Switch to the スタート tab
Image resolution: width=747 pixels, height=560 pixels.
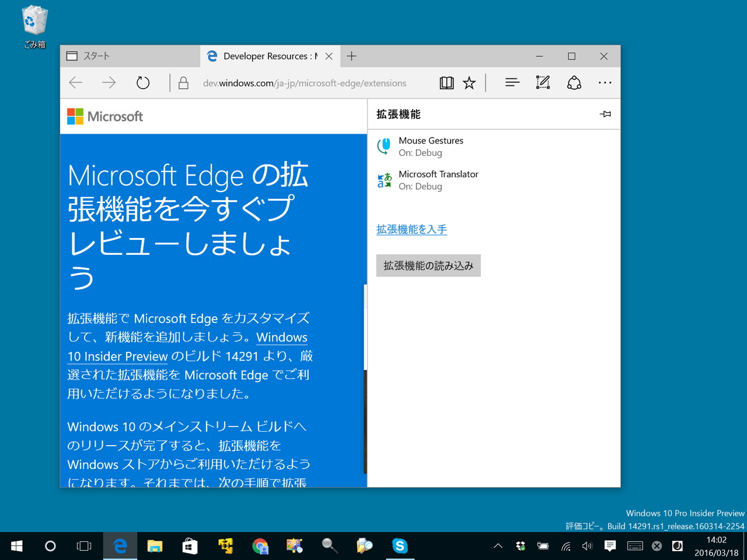click(x=117, y=55)
